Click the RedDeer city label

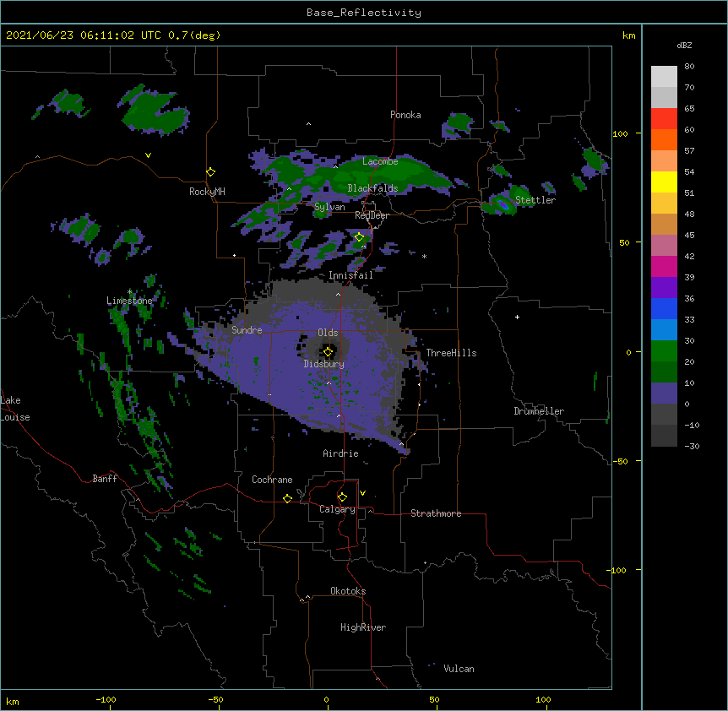pyautogui.click(x=372, y=215)
